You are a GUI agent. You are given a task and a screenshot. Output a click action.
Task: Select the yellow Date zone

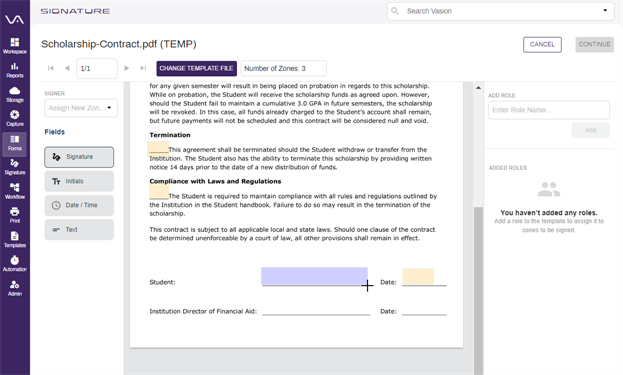click(x=418, y=276)
